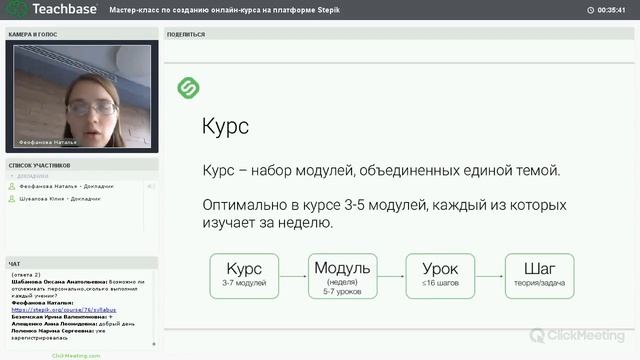The image size is (640, 360).
Task: Click the Феофанова Наталья name caption on the video
Action: coord(48,142)
